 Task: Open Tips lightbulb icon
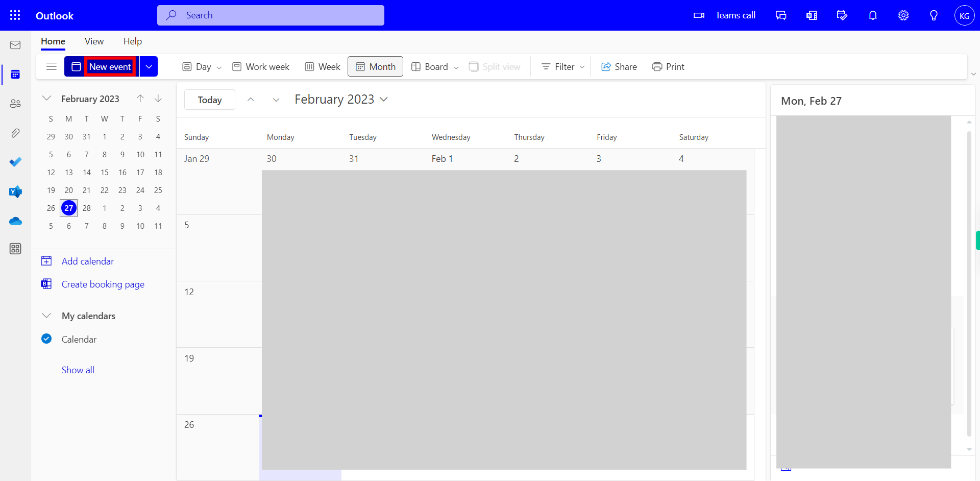pyautogui.click(x=934, y=15)
